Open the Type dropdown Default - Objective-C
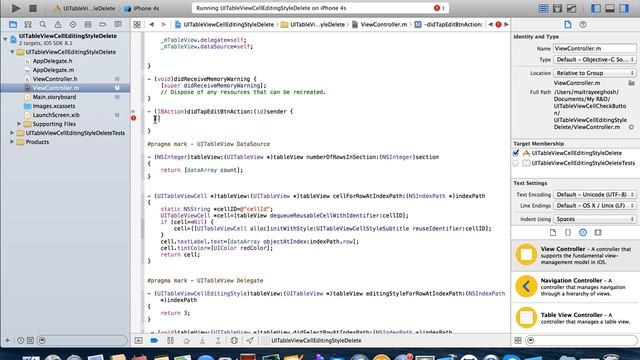 point(594,60)
